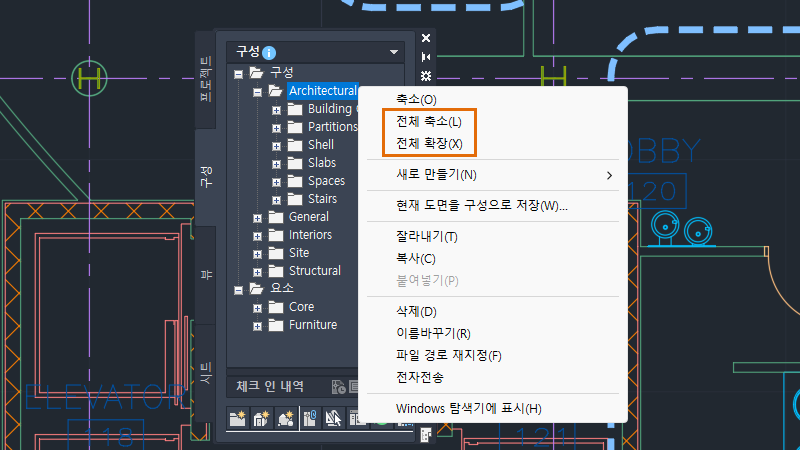Select the Architectural tree item

click(322, 91)
